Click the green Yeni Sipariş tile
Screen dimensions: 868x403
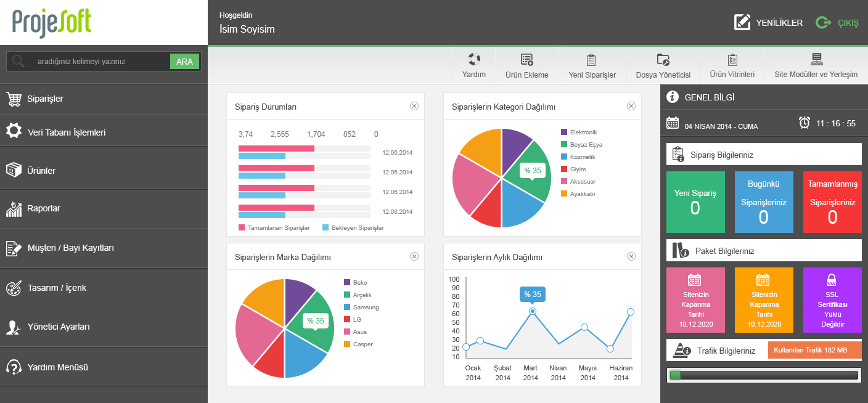(x=695, y=202)
